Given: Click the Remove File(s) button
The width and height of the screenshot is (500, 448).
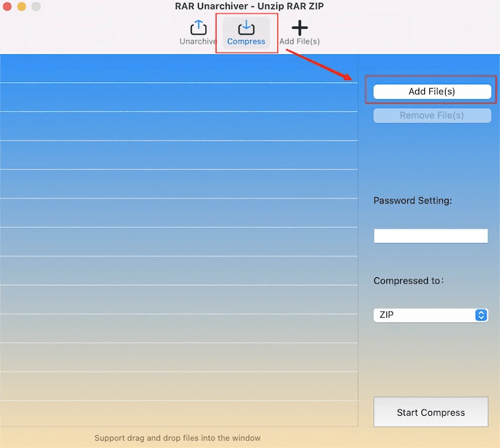Looking at the screenshot, I should point(432,116).
